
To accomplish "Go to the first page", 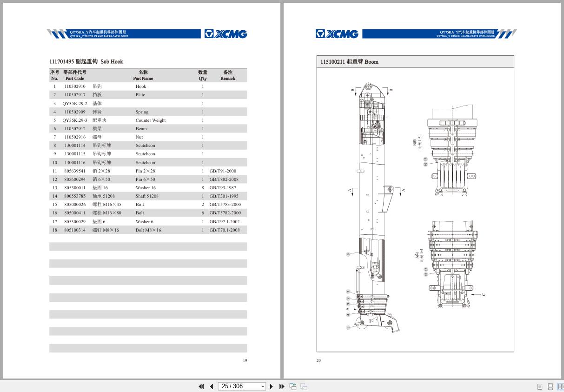I will click(201, 386).
